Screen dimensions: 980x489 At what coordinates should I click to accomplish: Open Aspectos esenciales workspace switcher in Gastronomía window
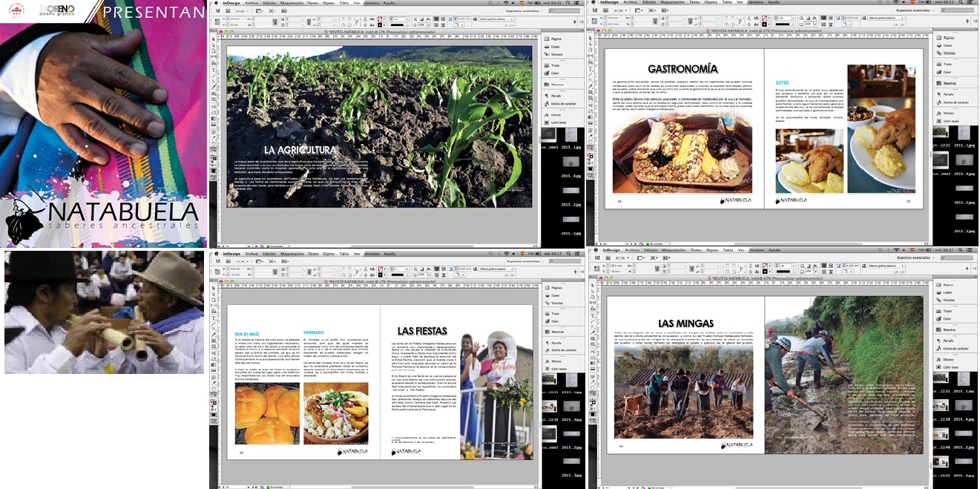click(x=915, y=10)
